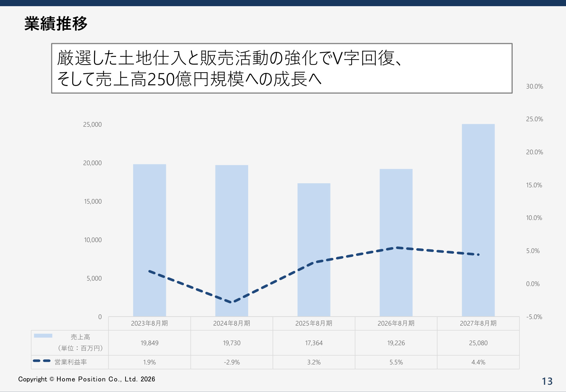
Task: Select the 2025年8月期 sales bar in the chart
Action: tap(314, 250)
